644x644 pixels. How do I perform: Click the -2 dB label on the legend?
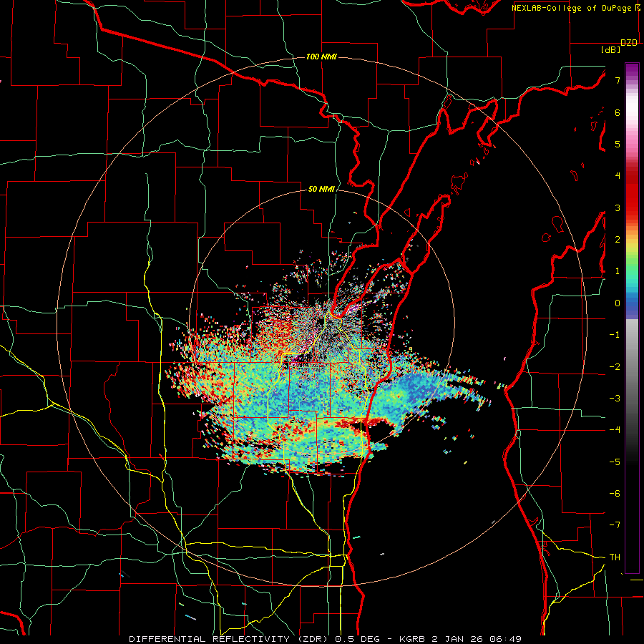point(615,366)
